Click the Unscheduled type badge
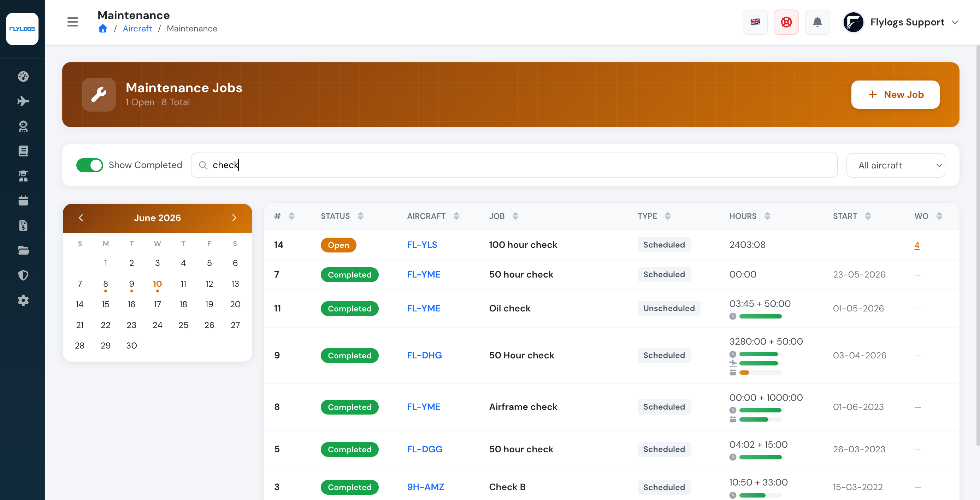 coord(668,308)
